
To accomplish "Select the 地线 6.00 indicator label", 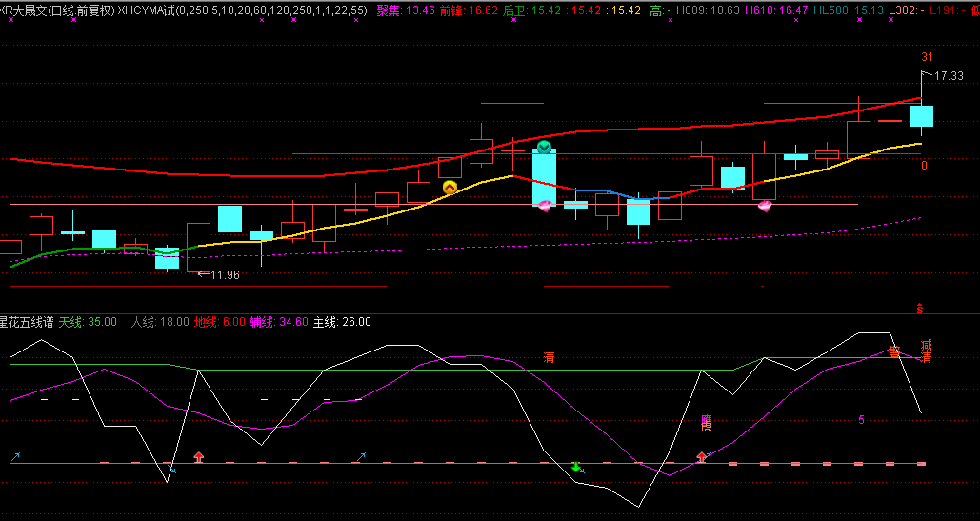I will pos(219,322).
